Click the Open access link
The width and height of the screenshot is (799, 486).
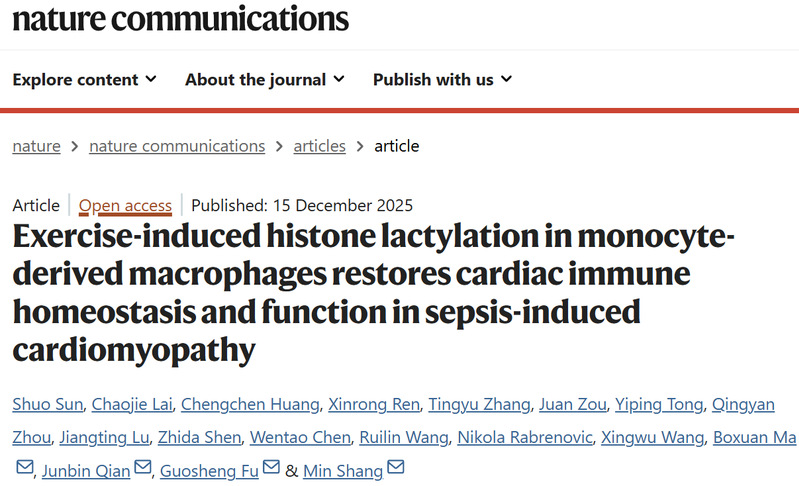tap(125, 206)
